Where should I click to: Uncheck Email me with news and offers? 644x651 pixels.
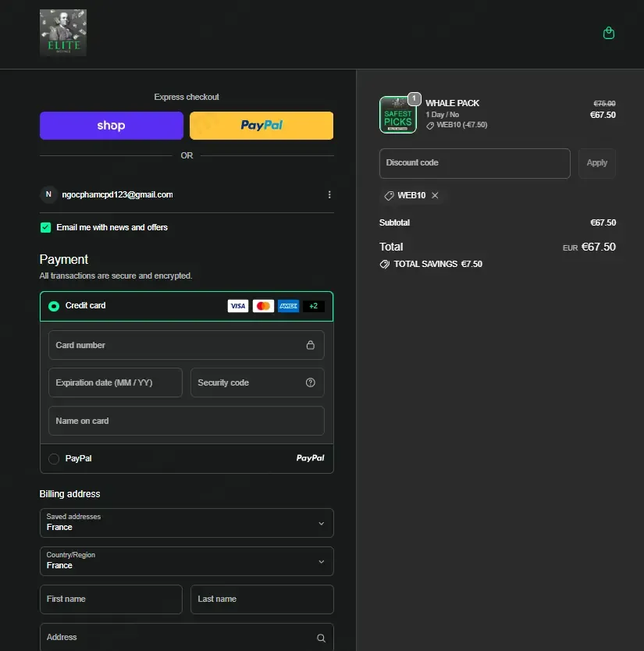46,227
